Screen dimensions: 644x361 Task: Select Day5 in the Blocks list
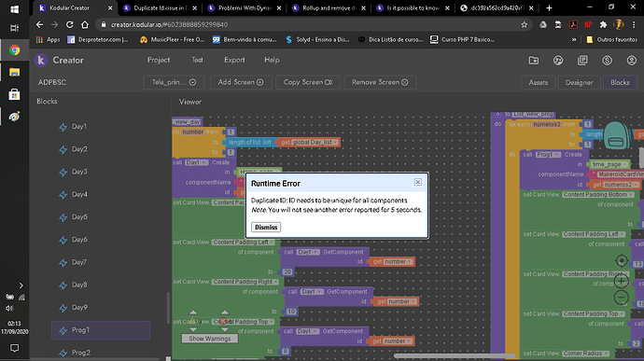101,216
